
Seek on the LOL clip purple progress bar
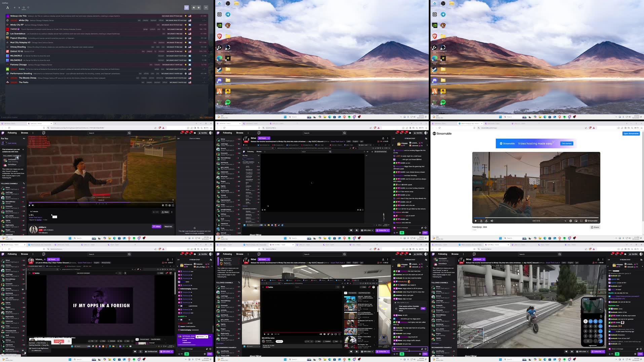pyautogui.click(x=101, y=203)
